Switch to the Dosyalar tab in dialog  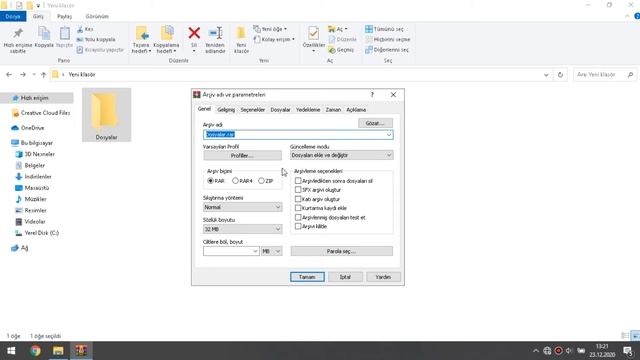point(280,110)
